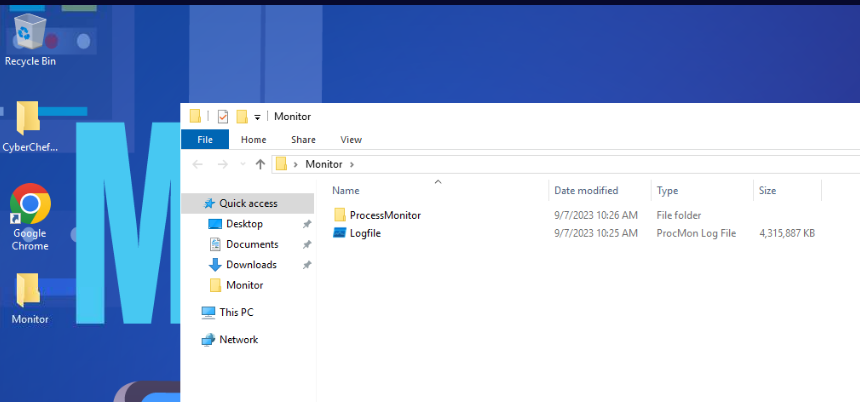Select the ProcessMonitor folder in the file list
860x402 pixels.
click(x=385, y=216)
